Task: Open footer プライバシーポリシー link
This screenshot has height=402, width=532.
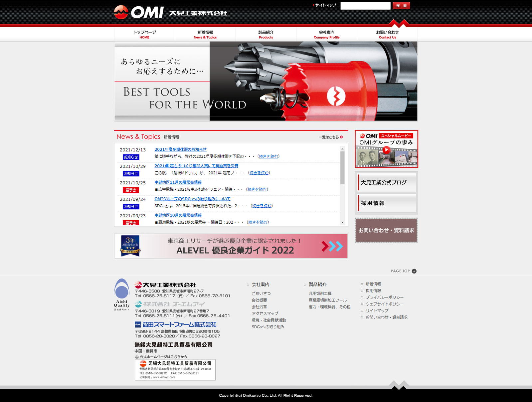Action: pyautogui.click(x=385, y=298)
